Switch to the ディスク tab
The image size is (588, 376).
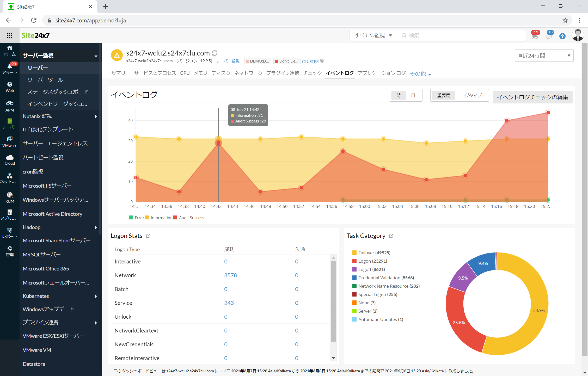pos(221,73)
